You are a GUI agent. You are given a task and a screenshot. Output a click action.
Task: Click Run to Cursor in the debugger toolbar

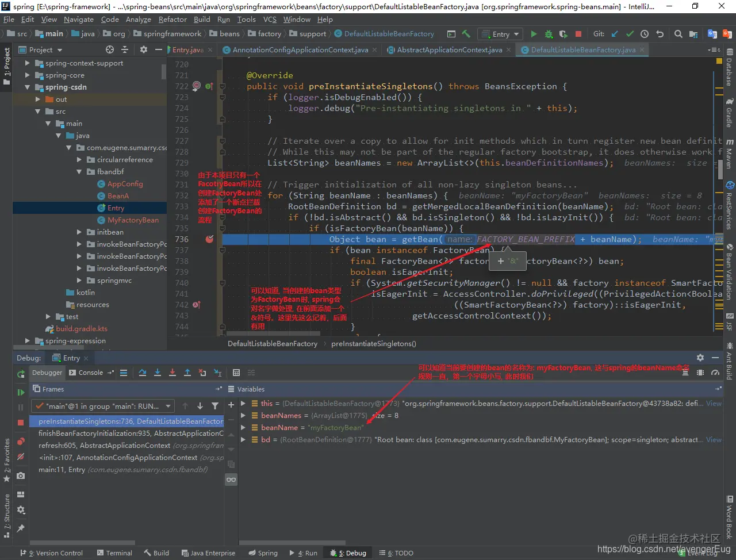217,373
